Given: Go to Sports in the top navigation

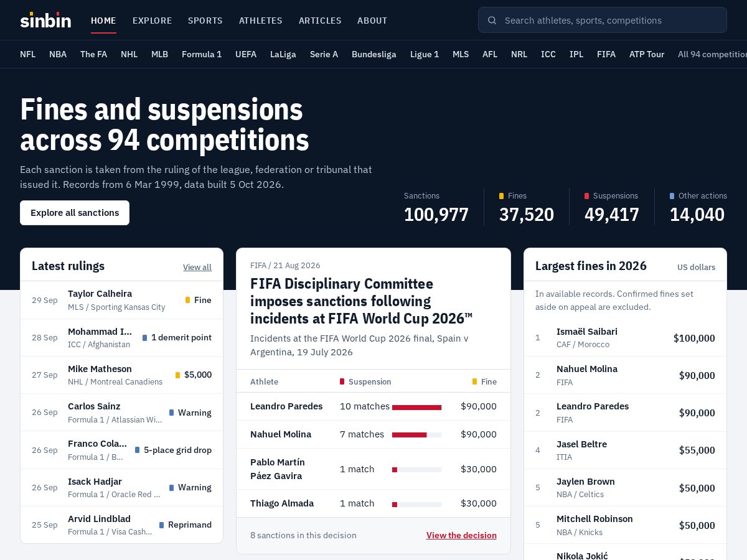Looking at the screenshot, I should point(205,21).
